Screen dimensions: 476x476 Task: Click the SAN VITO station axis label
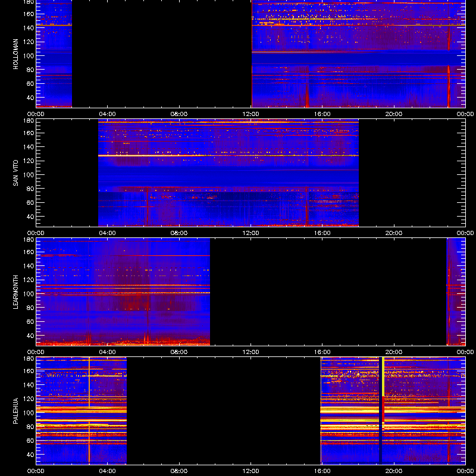[x=16, y=173]
